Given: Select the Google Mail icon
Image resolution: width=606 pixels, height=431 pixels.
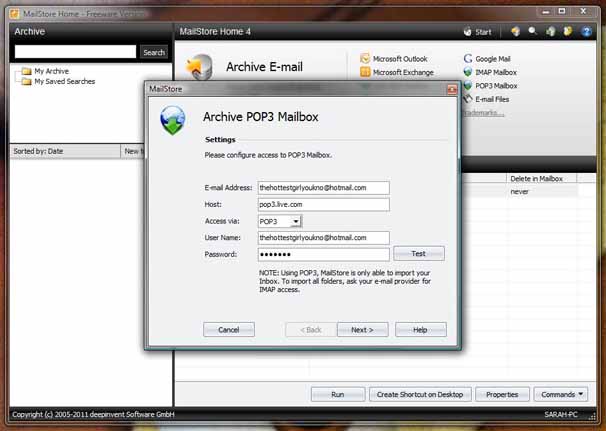Looking at the screenshot, I should pyautogui.click(x=468, y=58).
